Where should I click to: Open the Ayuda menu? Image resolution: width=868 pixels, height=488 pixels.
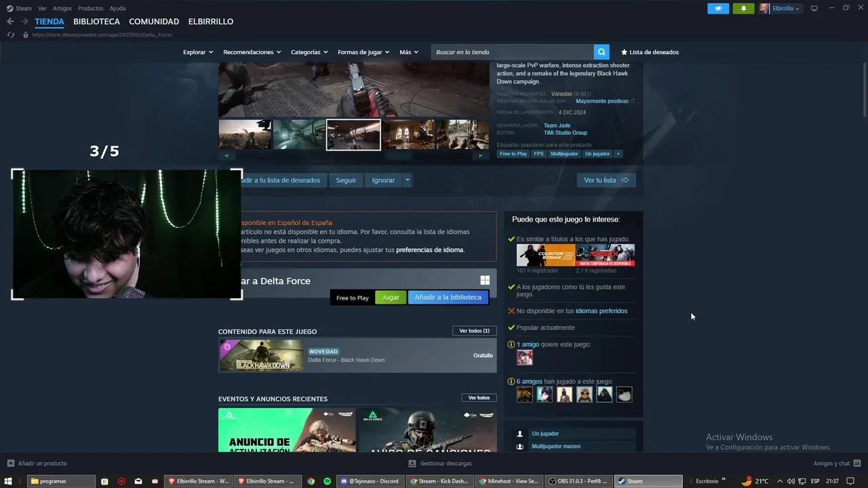click(117, 8)
